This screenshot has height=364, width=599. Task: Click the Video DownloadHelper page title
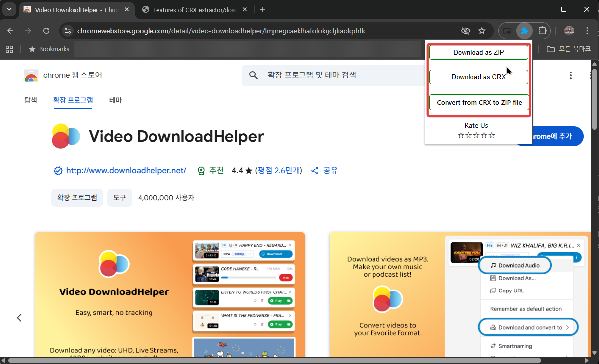[x=176, y=136]
